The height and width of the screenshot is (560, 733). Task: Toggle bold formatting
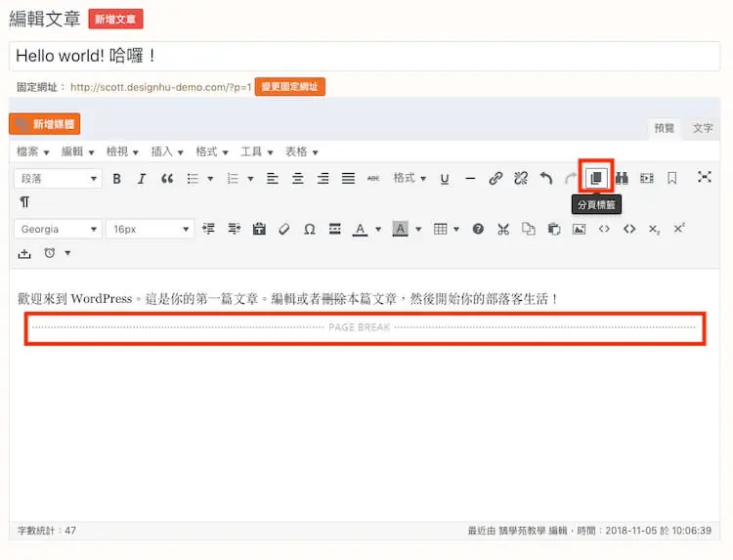point(117,179)
